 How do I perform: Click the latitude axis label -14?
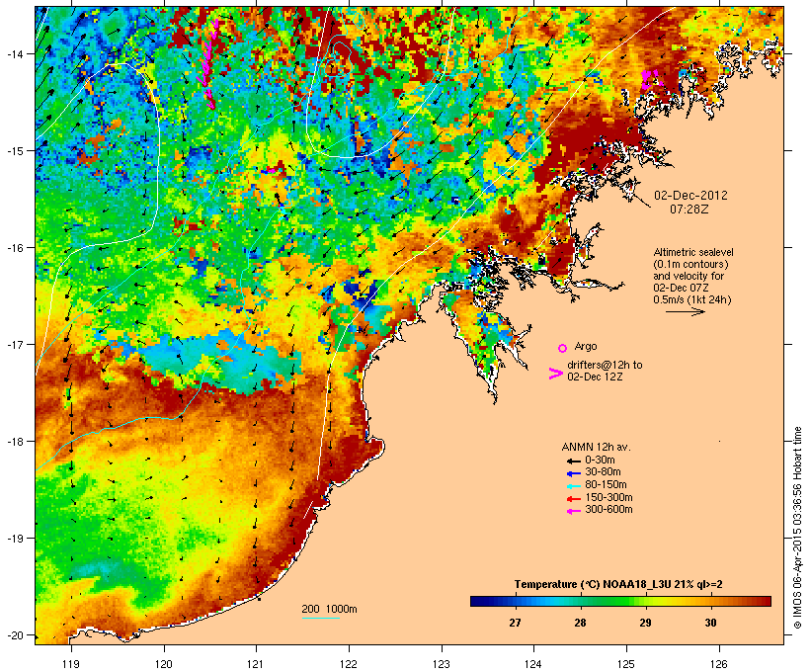pos(14,53)
